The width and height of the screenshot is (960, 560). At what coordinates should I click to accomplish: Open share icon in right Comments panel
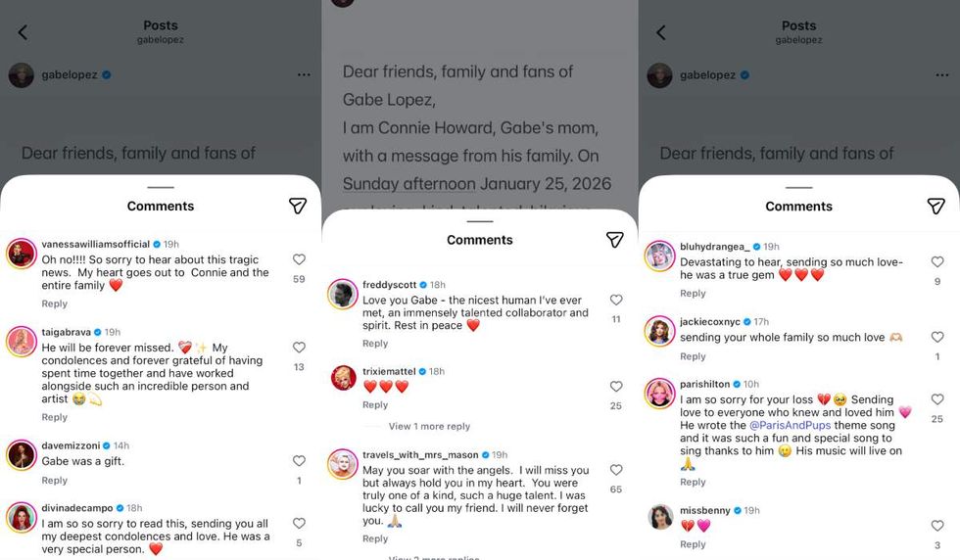tap(936, 206)
